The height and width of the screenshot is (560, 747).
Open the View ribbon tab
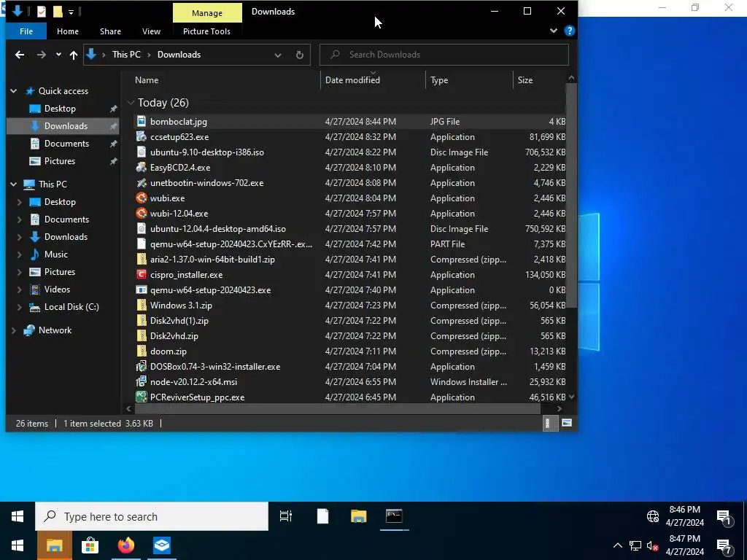click(x=151, y=31)
